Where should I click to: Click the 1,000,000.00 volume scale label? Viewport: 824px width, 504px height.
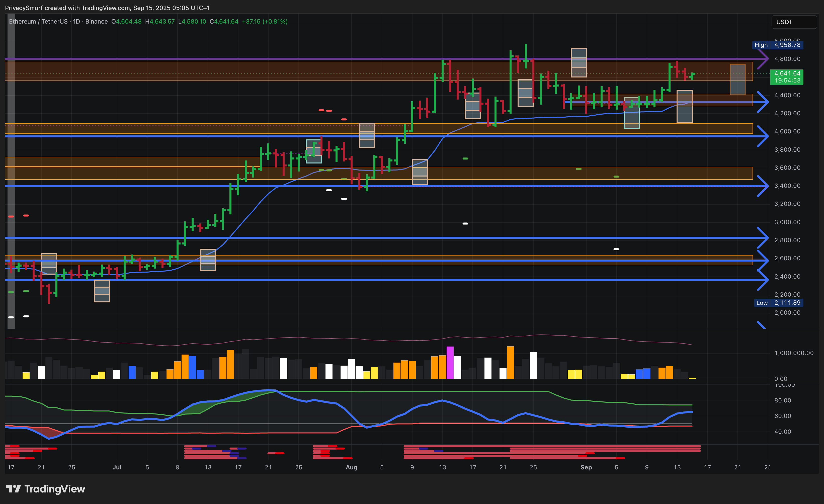794,353
